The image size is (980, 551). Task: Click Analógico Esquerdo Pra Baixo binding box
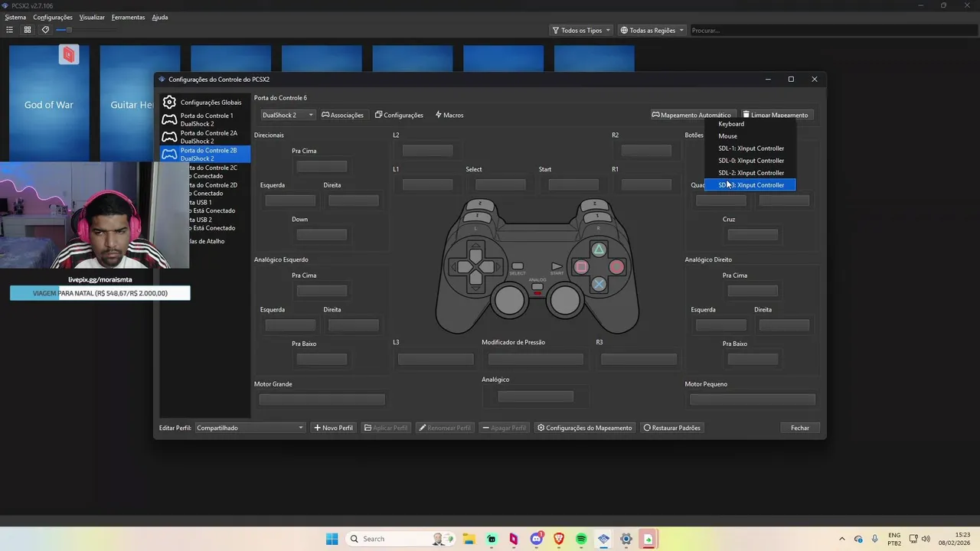click(x=322, y=359)
